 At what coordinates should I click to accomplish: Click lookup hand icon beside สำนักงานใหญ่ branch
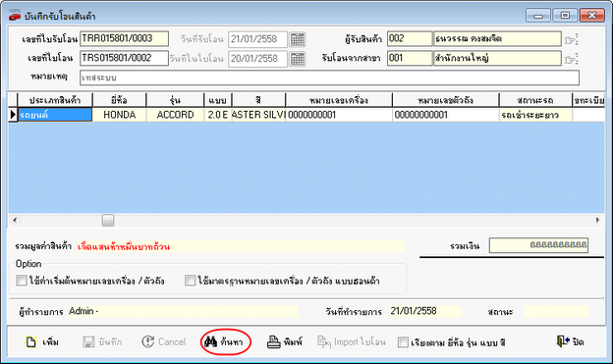(x=571, y=59)
